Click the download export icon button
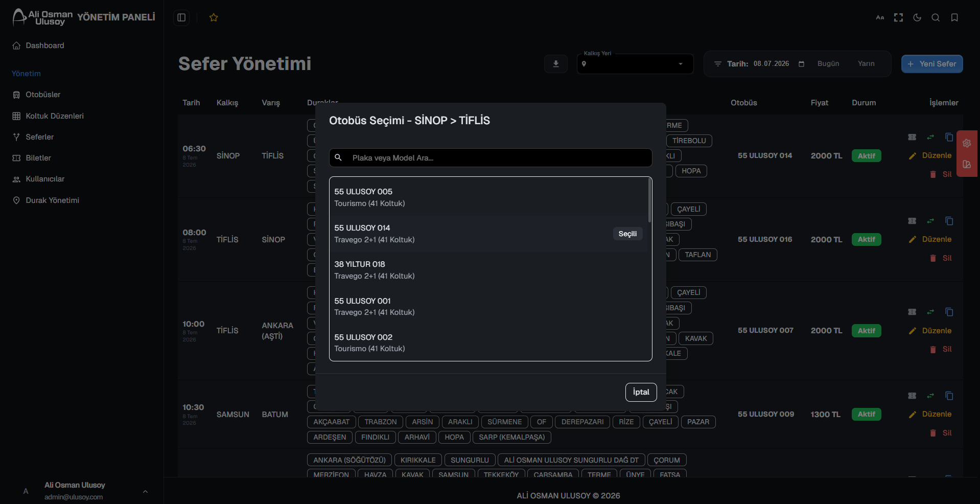This screenshot has width=980, height=504. point(556,64)
